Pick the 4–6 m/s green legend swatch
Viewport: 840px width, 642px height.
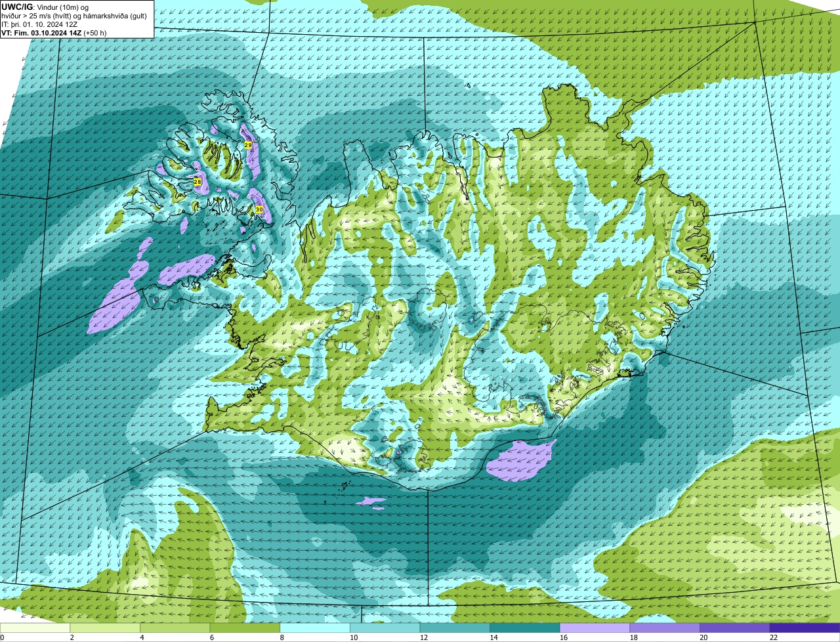[175, 628]
